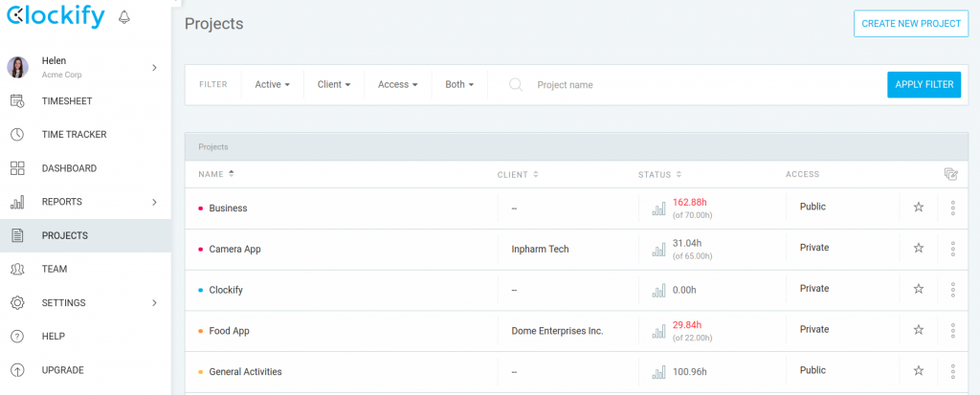Favorite the Food App project star
The image size is (980, 395).
tap(919, 329)
